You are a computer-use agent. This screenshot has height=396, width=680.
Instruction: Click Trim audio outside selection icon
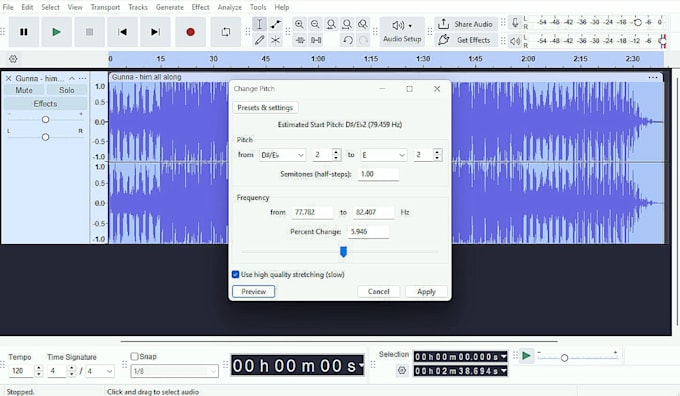300,40
